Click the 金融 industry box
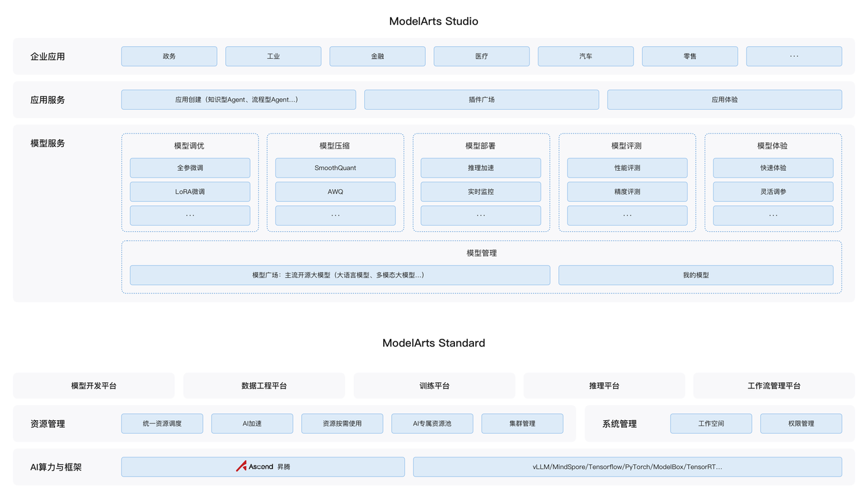The height and width of the screenshot is (494, 868). pyautogui.click(x=377, y=56)
